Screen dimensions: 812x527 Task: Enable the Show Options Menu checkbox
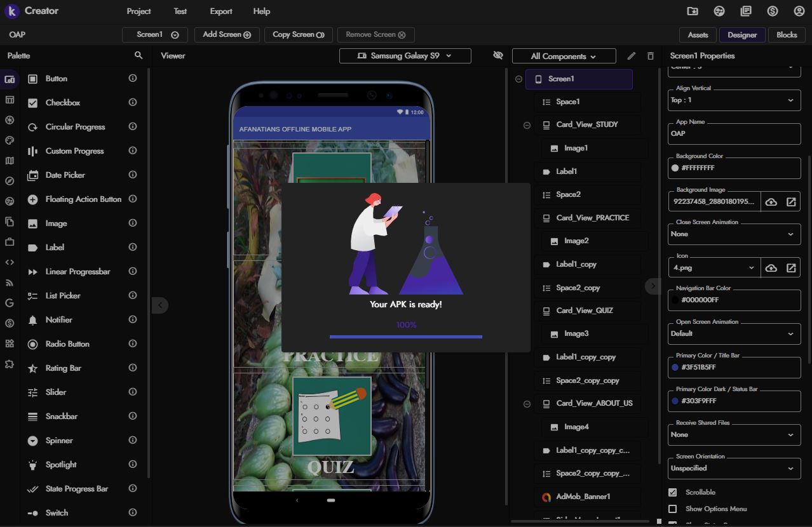pos(673,509)
